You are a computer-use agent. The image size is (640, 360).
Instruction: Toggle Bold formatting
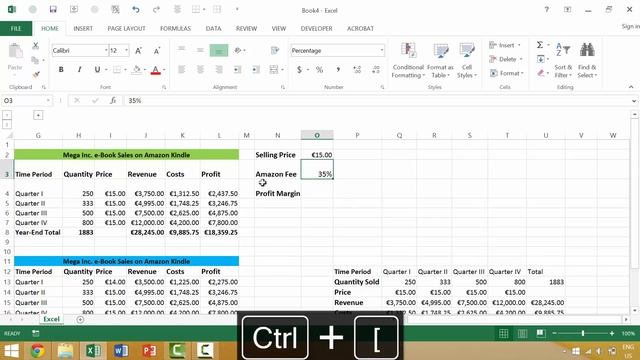(x=61, y=70)
